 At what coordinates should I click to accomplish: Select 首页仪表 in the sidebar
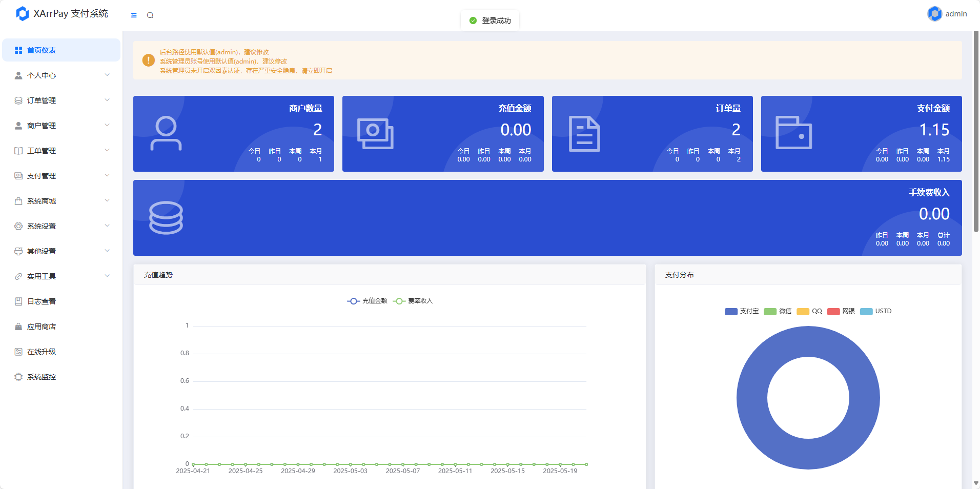tap(42, 50)
